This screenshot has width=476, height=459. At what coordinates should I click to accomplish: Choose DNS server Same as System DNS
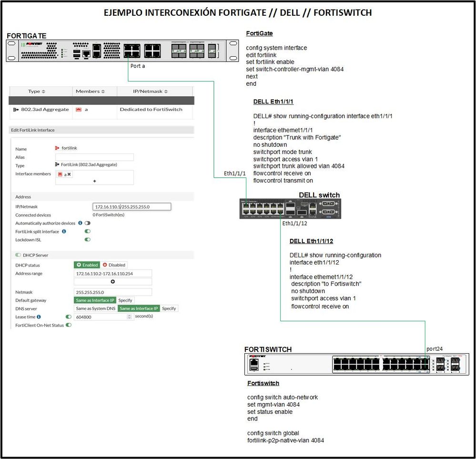pos(96,308)
